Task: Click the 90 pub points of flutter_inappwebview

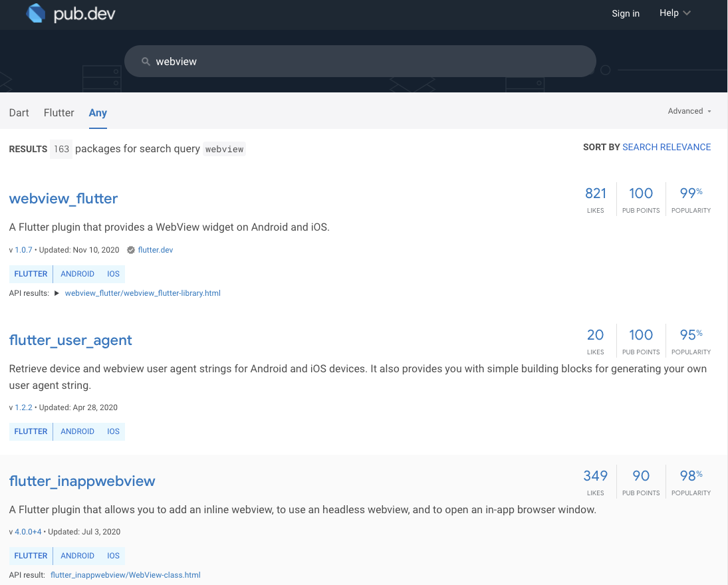Action: point(641,482)
